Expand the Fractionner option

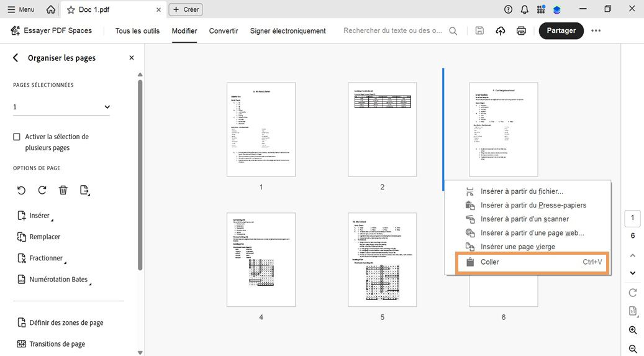(x=42, y=258)
